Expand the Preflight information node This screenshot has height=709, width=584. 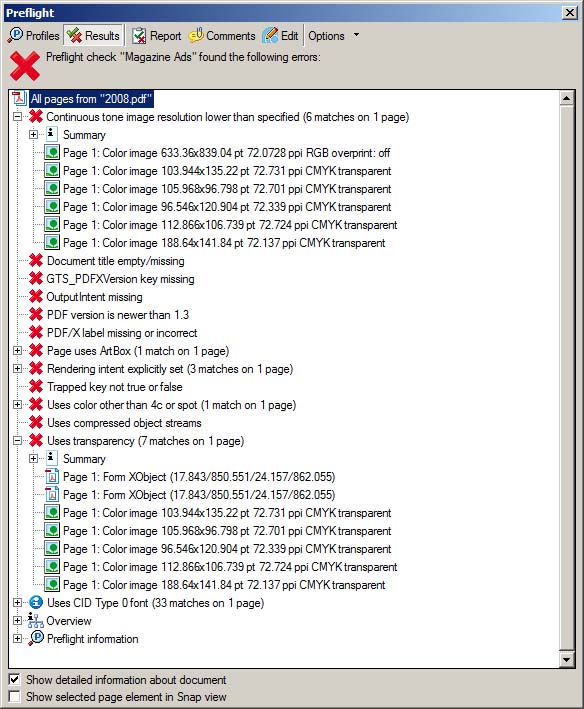(17, 639)
